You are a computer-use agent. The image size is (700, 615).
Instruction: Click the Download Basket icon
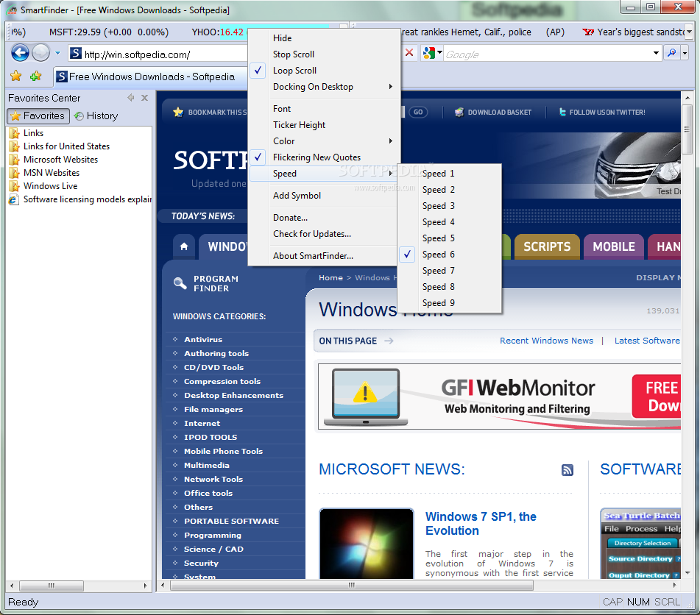pyautogui.click(x=459, y=113)
